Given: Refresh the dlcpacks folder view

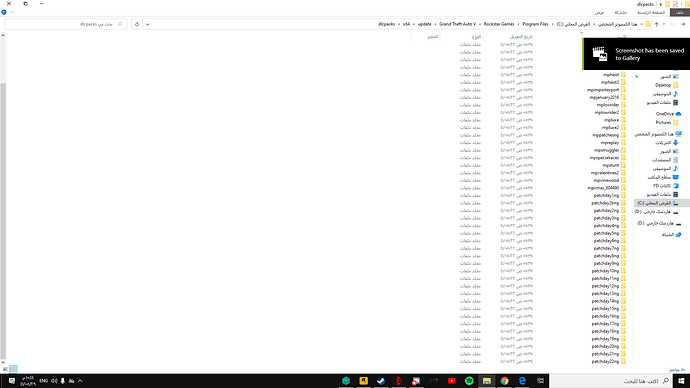Looking at the screenshot, I should click(x=137, y=24).
